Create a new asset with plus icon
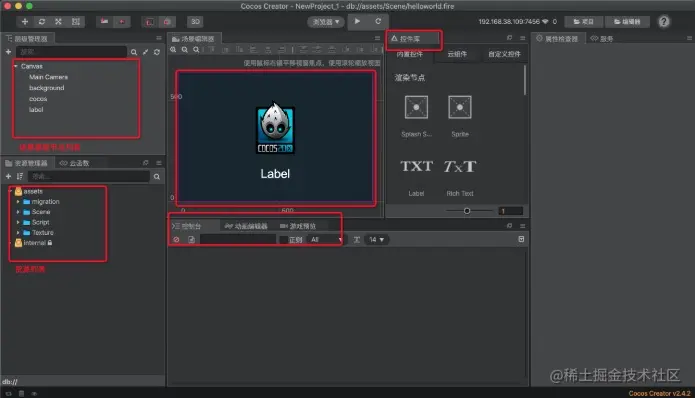The height and width of the screenshot is (398, 695). pyautogui.click(x=8, y=176)
